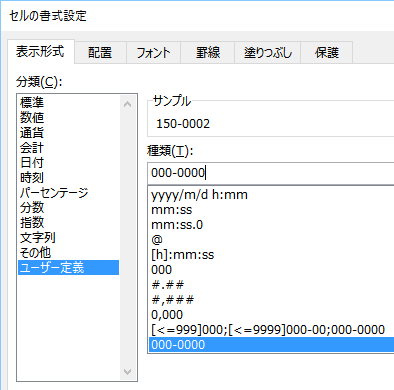The height and width of the screenshot is (390, 394).
Task: Select the mm:ss format
Action: pos(272,210)
